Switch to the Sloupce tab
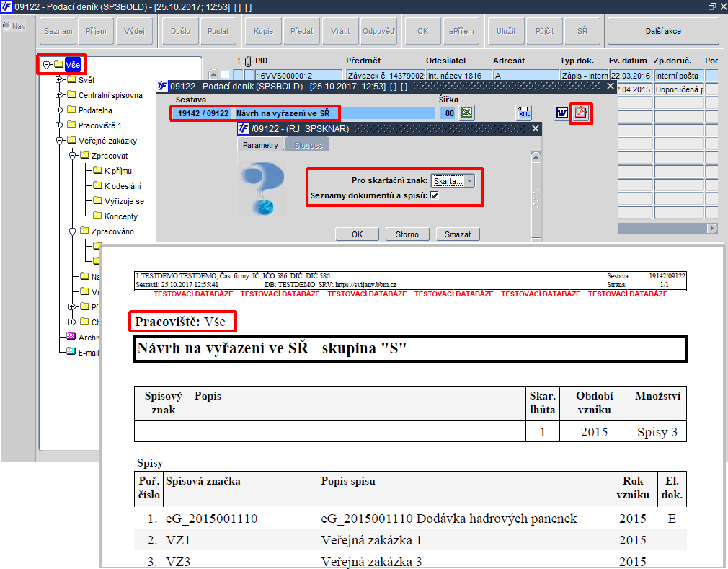Image resolution: width=728 pixels, height=569 pixels. [307, 145]
